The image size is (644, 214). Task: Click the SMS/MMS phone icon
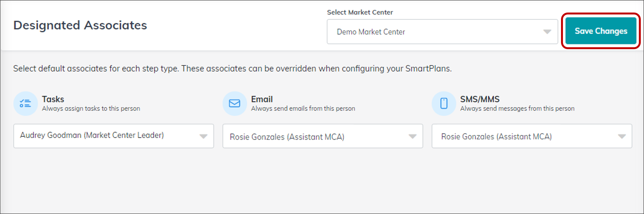pyautogui.click(x=444, y=103)
